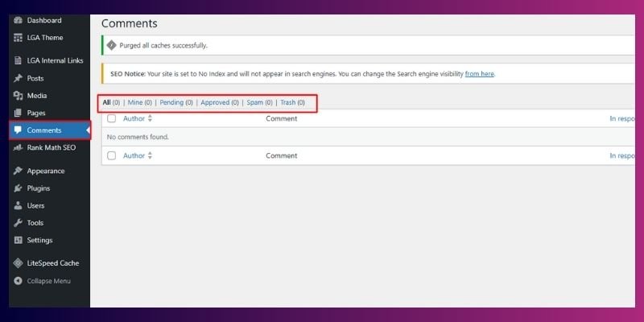Screen dimensions: 644x322
Task: Filter comments by Trash (0)
Action: click(292, 102)
